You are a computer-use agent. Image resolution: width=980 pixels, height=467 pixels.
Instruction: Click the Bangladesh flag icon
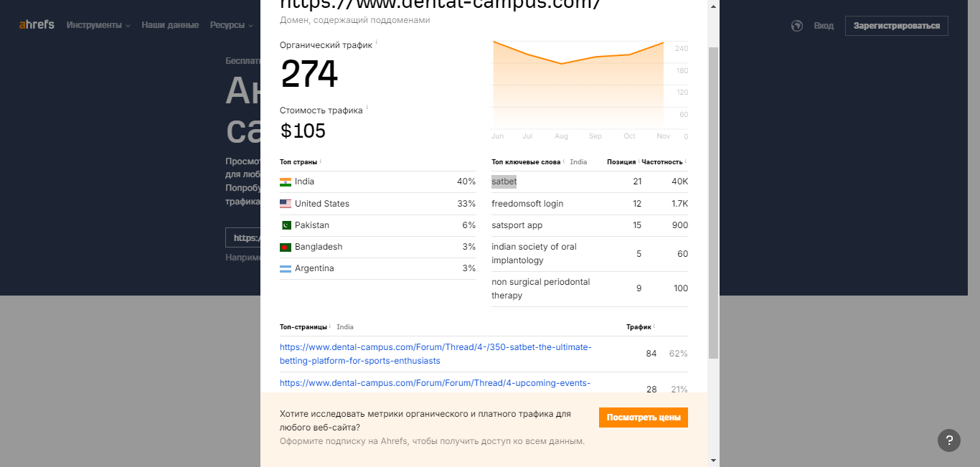click(286, 247)
